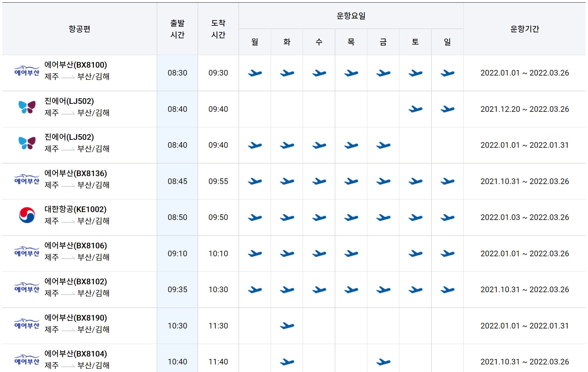
Task: Click Monday plane icon for KE1002
Action: [255, 217]
